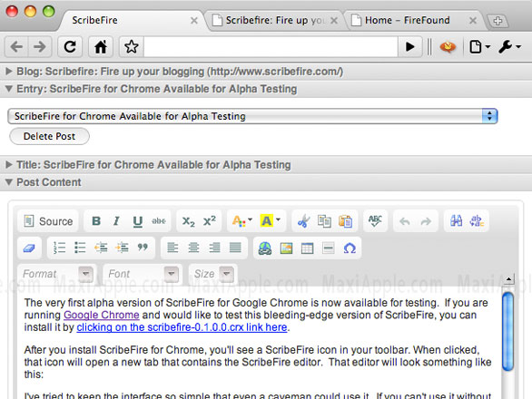Switch to 'Scribefire: Fire up you' tab

pyautogui.click(x=275, y=20)
